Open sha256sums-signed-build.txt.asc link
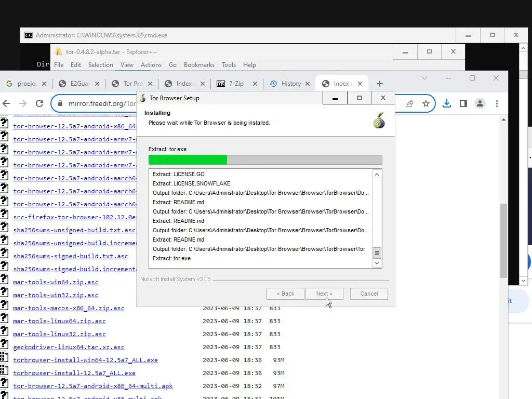Viewport: 532px width, 399px height. (x=71, y=256)
